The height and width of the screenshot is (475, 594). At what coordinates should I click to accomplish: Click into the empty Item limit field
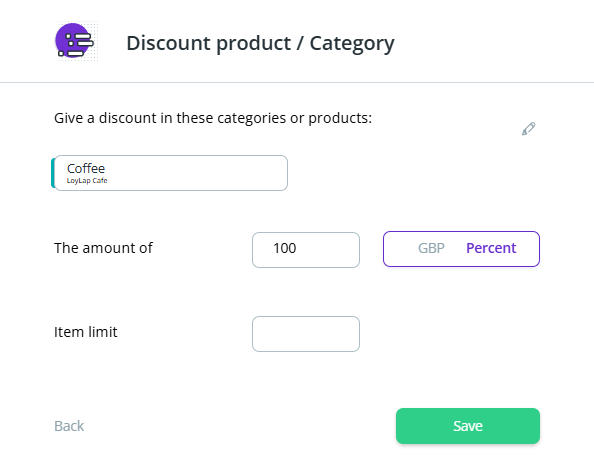coord(306,334)
